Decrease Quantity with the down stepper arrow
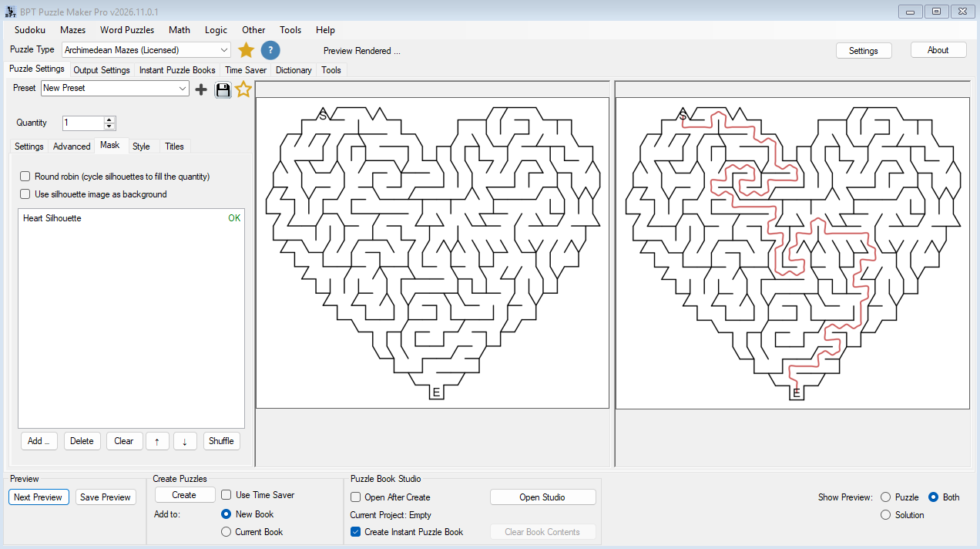 (109, 126)
